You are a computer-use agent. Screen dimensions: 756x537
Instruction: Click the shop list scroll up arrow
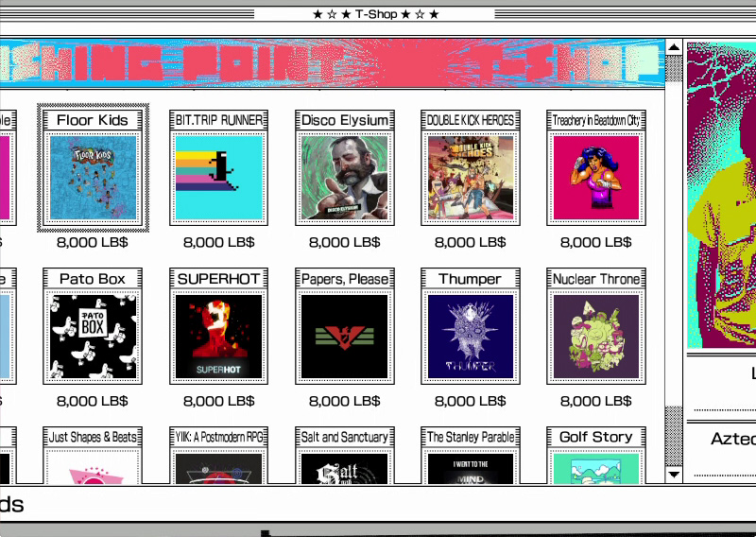674,47
